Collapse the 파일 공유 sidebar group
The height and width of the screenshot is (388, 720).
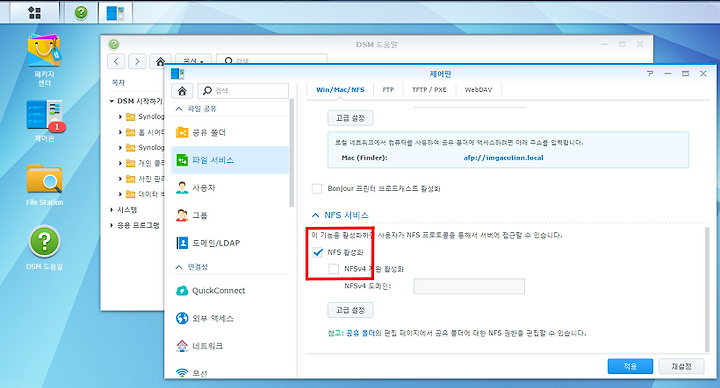pos(179,109)
